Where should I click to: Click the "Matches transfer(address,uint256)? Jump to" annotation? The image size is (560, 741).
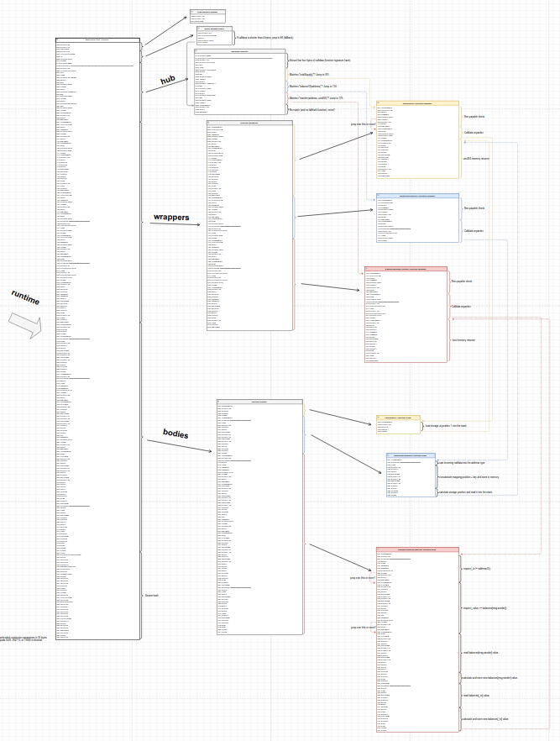(317, 97)
